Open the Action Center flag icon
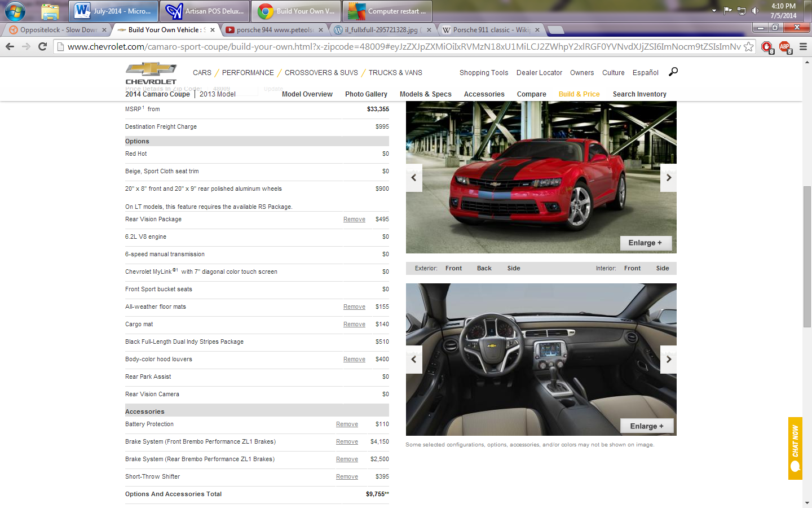The image size is (812, 508). pos(727,11)
